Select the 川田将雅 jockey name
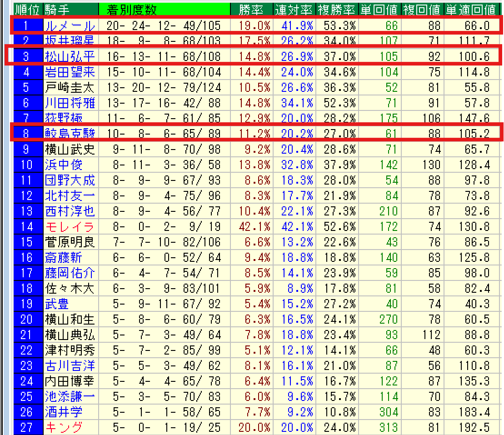 tap(70, 103)
